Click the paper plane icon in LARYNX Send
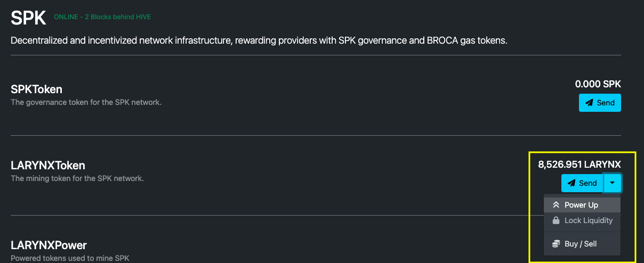Viewport: 644px width, 263px height. point(571,183)
